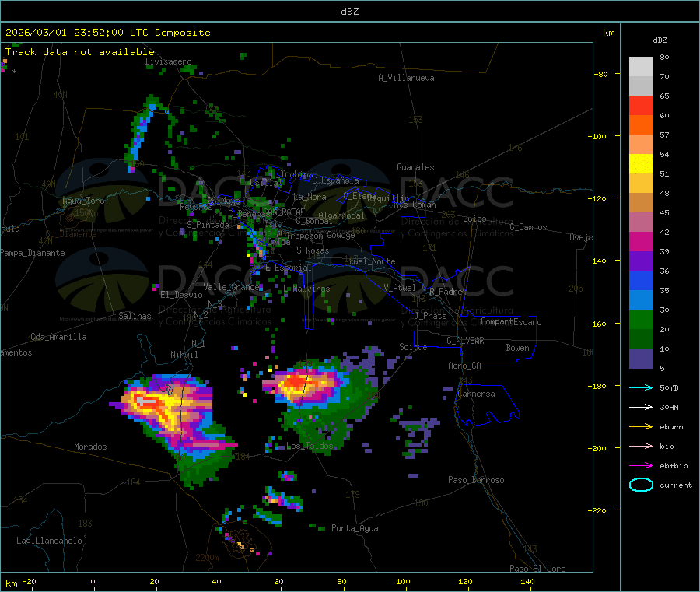The image size is (700, 592).
Task: Click the yellow eburn arrow icon
Action: (x=641, y=427)
